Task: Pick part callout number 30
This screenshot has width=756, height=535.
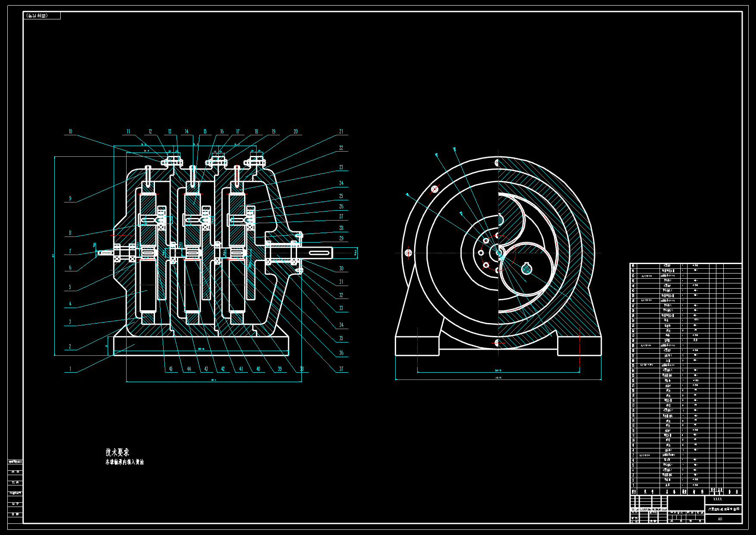Action: point(341,269)
